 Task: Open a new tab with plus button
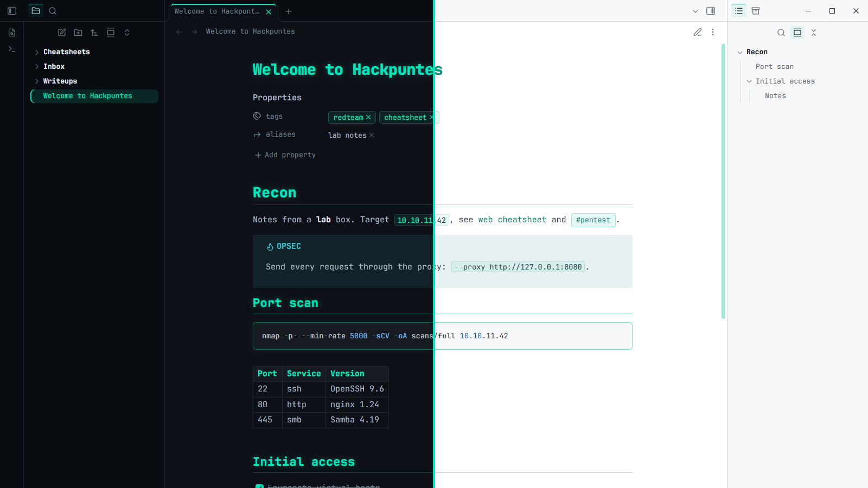coord(289,11)
